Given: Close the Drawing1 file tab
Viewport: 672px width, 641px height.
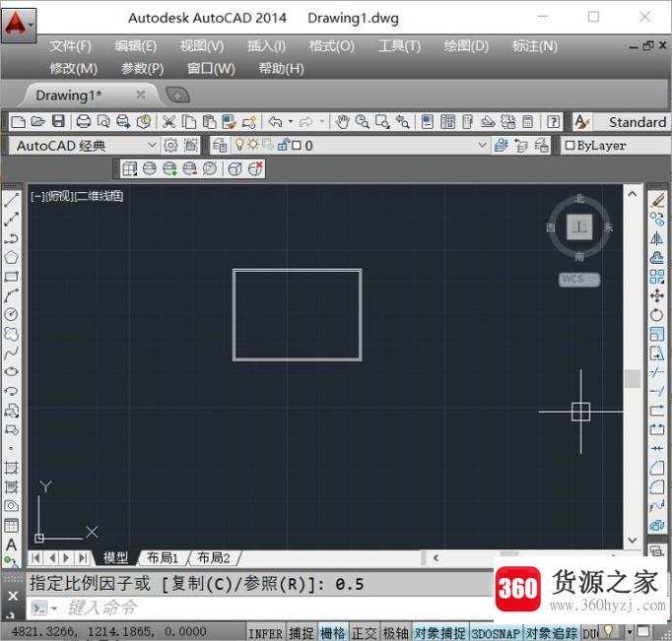Looking at the screenshot, I should point(141,95).
